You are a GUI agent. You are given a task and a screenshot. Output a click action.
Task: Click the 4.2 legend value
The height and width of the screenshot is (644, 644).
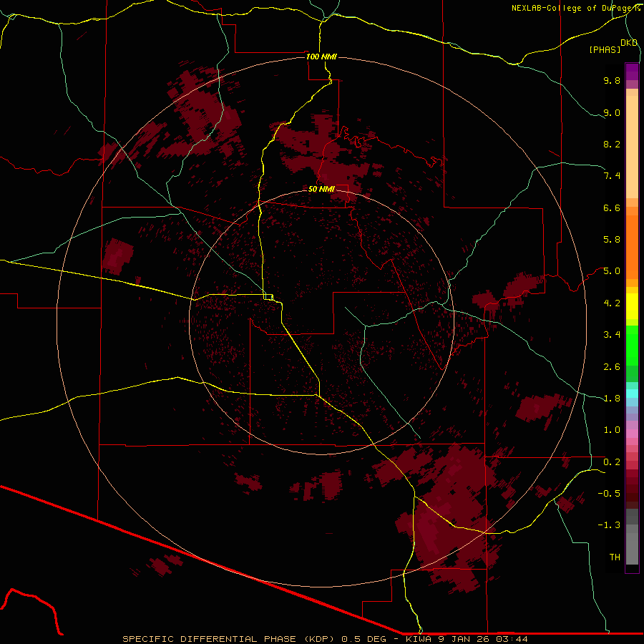[612, 303]
